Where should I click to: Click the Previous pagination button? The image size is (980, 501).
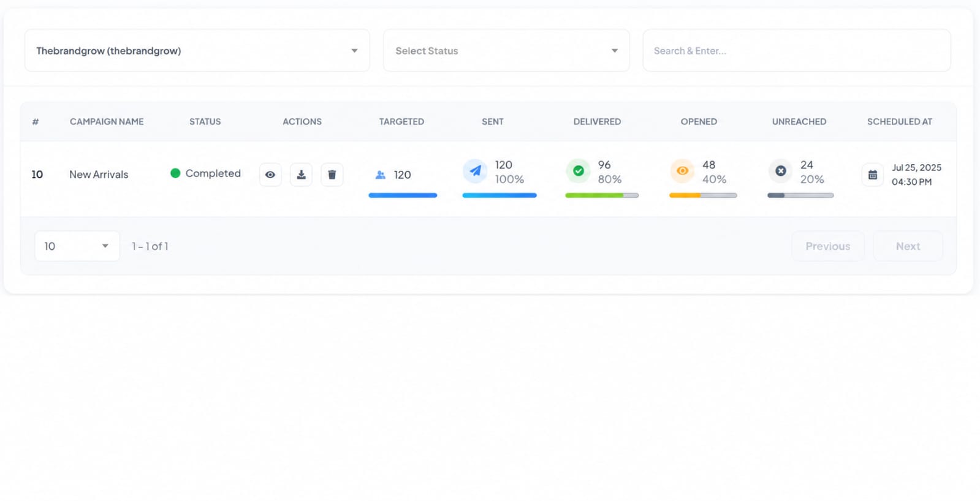click(x=828, y=246)
